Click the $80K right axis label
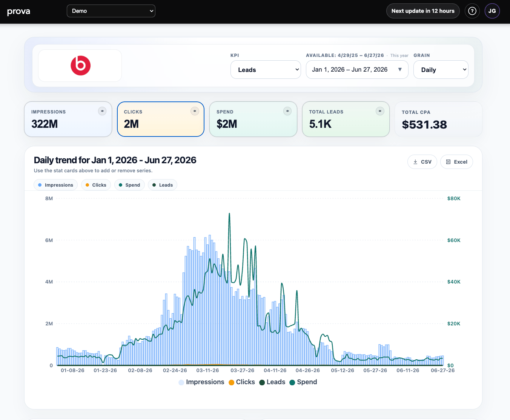Screen dimensions: 510x420 [454, 199]
